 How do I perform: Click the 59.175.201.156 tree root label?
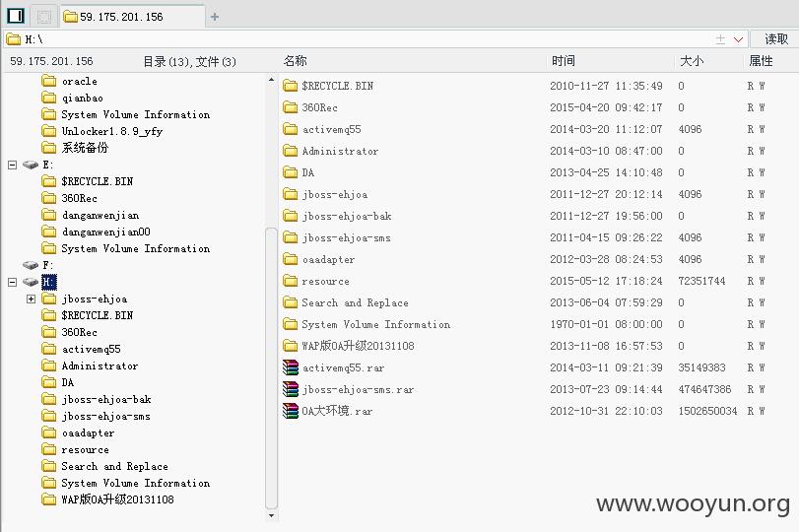(51, 61)
